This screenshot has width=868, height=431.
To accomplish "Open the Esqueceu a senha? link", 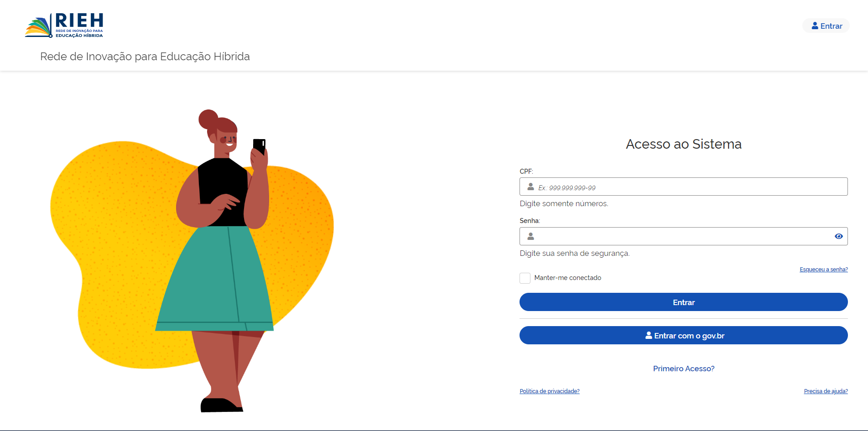I will point(823,270).
